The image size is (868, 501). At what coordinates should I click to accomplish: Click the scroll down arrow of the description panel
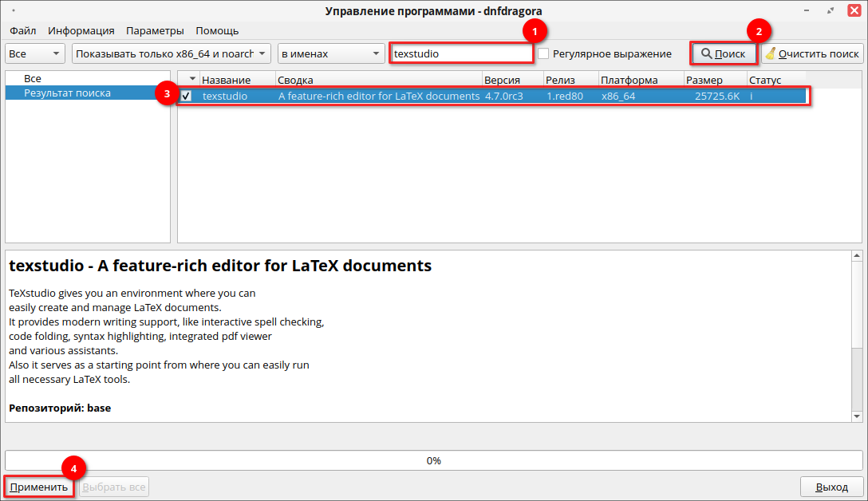pyautogui.click(x=857, y=416)
